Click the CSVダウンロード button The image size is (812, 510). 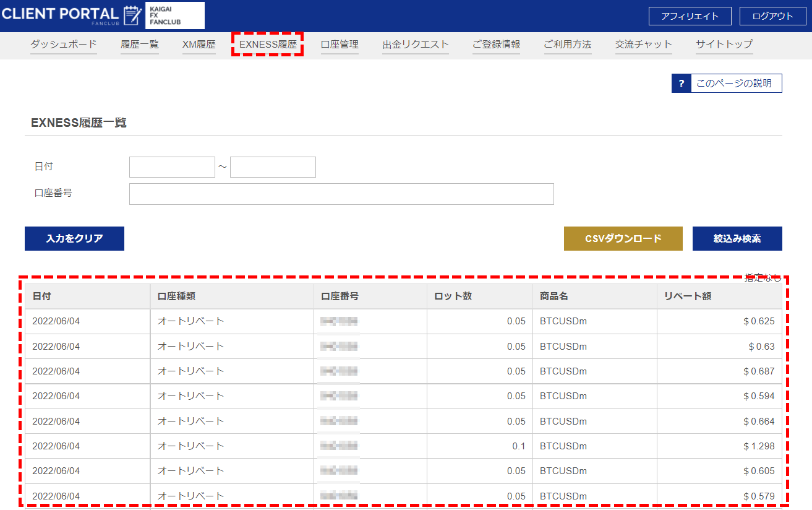623,238
